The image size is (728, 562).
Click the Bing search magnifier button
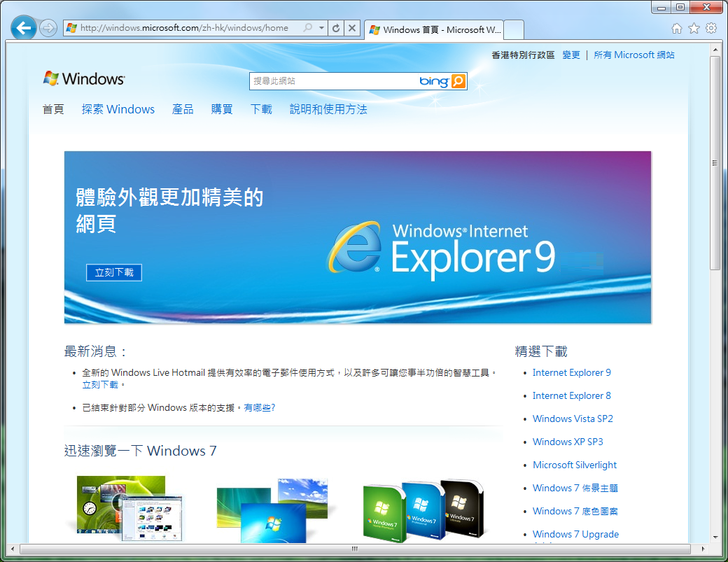click(x=458, y=81)
